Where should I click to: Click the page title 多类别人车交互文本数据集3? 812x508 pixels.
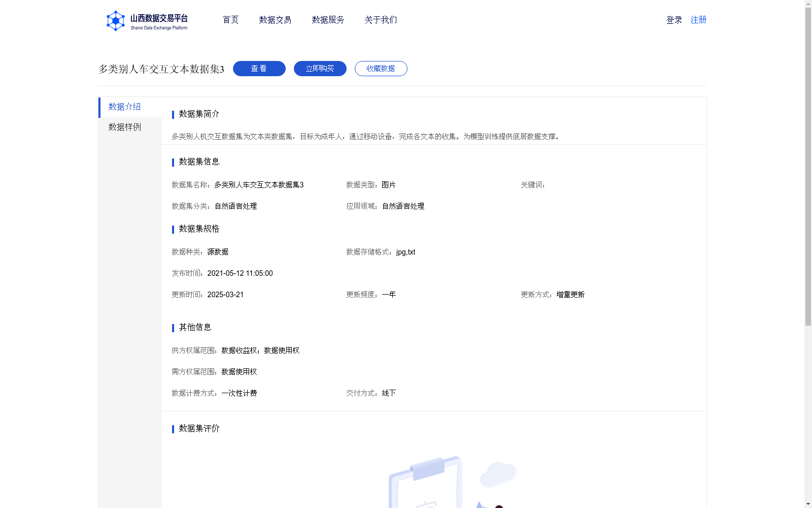[161, 69]
